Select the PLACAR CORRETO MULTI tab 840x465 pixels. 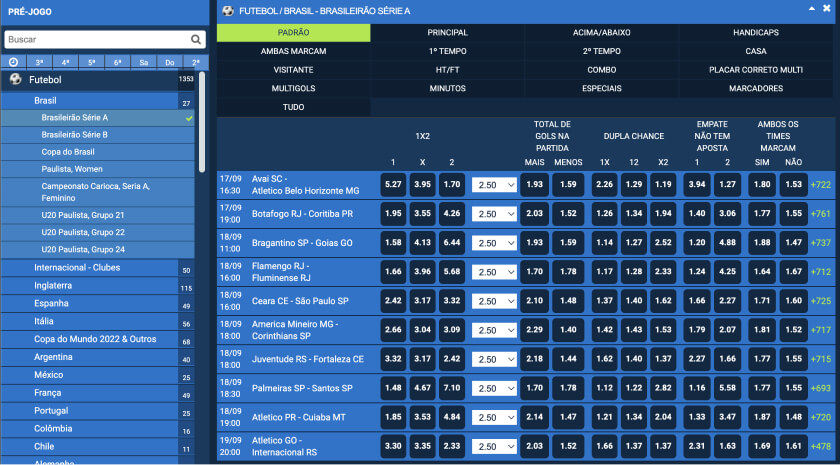click(756, 70)
